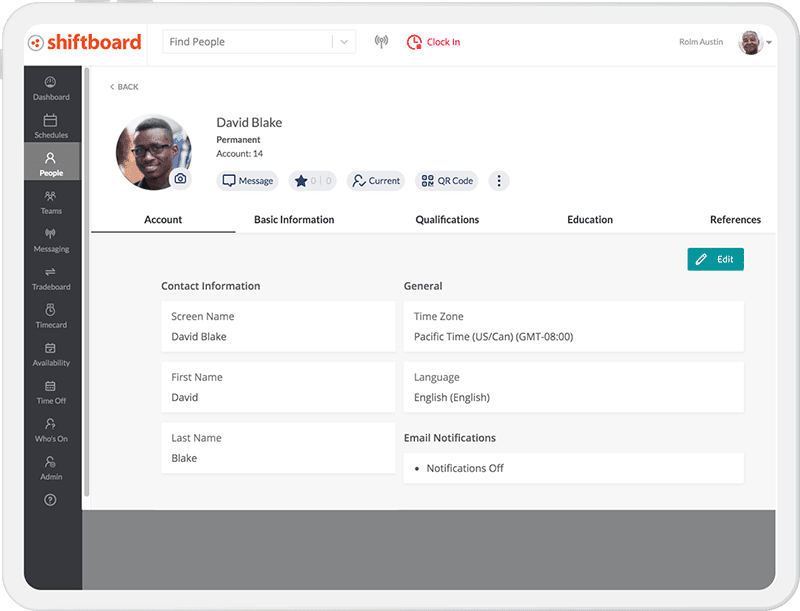Viewport: 800px width, 611px height.
Task: Click the Clock In button
Action: coord(433,42)
